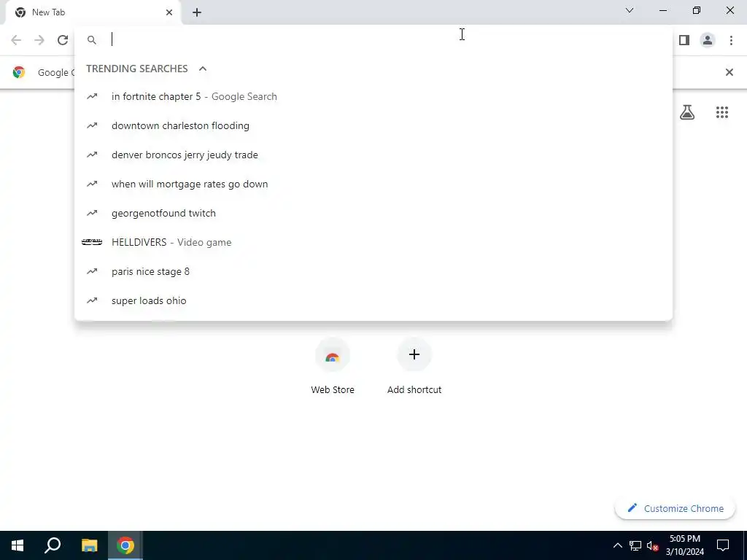Close the New Tab tab
The height and width of the screenshot is (560, 747).
pyautogui.click(x=169, y=12)
